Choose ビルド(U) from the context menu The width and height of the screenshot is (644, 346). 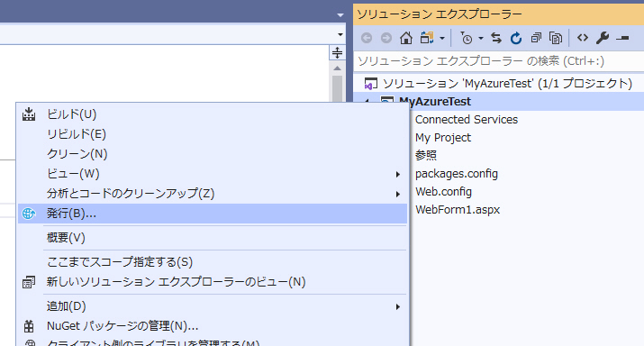(213, 114)
